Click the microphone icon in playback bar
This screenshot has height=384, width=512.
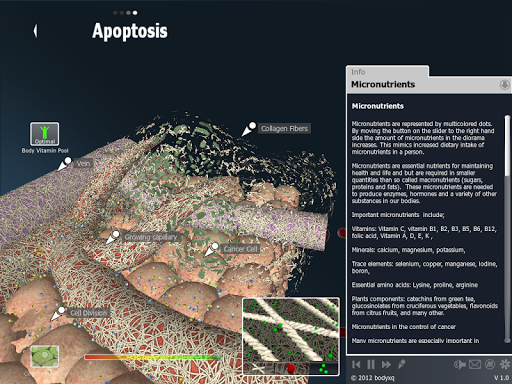tap(402, 364)
